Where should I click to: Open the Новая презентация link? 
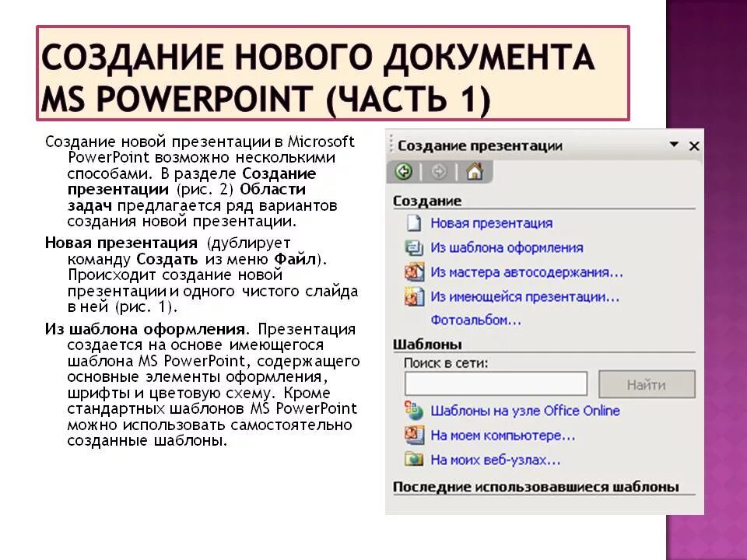[x=491, y=223]
